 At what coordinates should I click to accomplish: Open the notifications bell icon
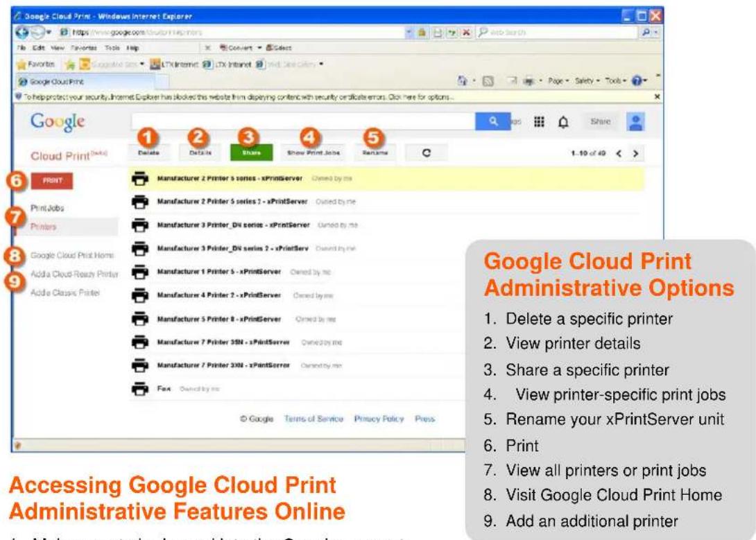tap(563, 123)
